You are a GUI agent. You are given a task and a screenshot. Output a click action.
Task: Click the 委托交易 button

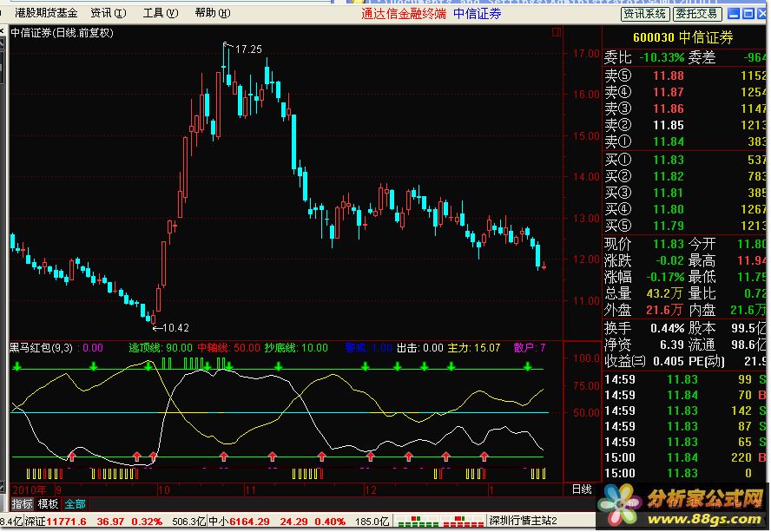(696, 14)
